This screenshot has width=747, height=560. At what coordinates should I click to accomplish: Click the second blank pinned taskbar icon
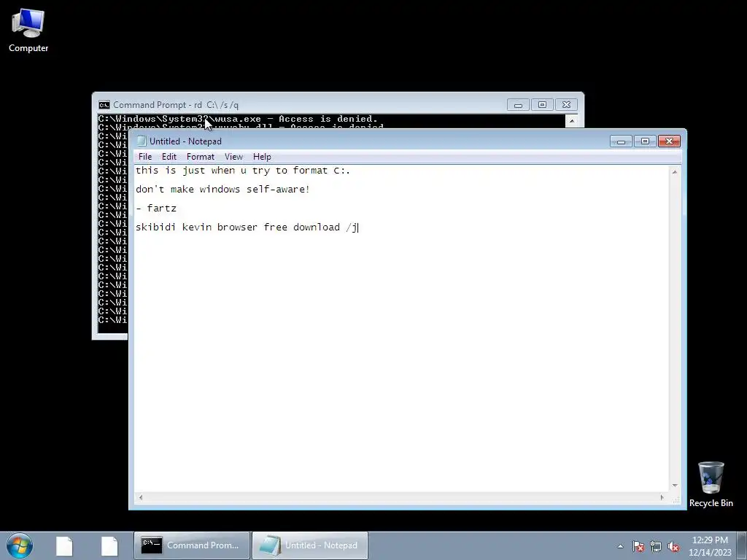point(109,545)
